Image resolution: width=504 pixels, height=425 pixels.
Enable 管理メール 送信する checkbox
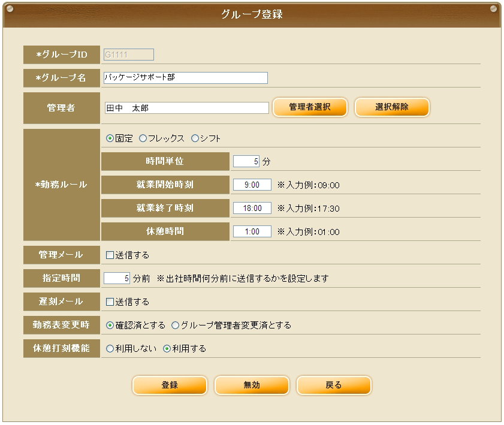110,255
